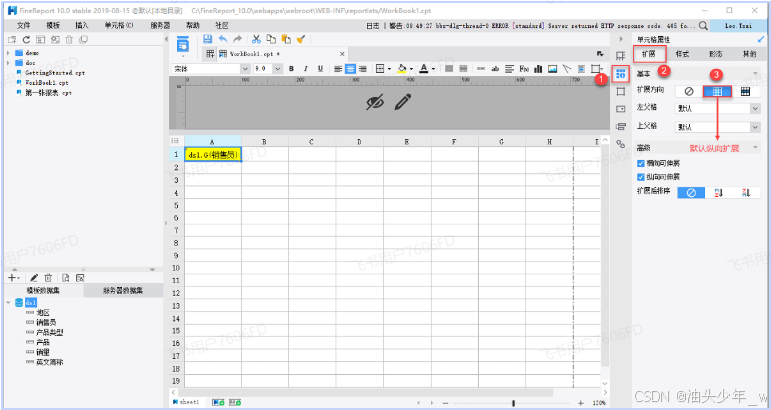771x410 pixels.
Task: Toggle the crossed-eye hide parameter pane icon
Action: (375, 102)
